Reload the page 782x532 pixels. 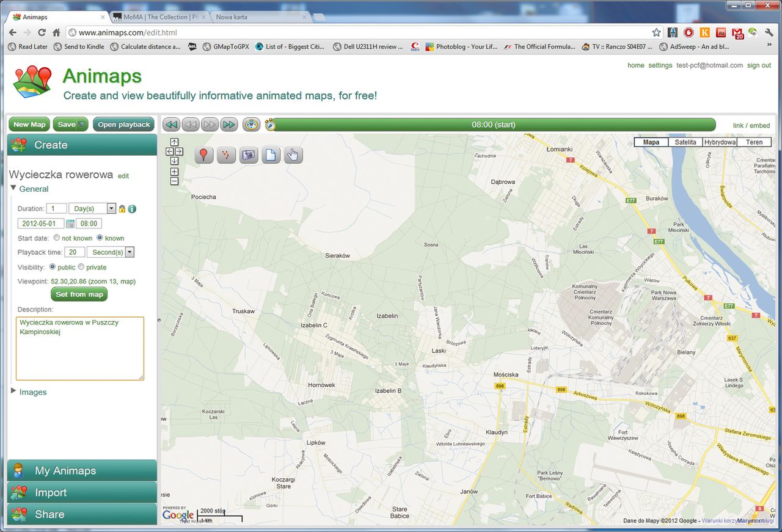(x=42, y=32)
